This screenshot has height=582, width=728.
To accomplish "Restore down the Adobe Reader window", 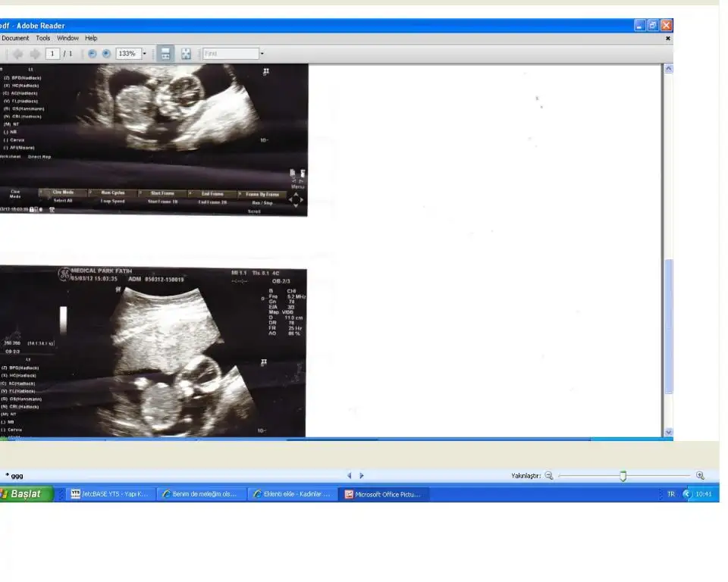I will point(653,26).
